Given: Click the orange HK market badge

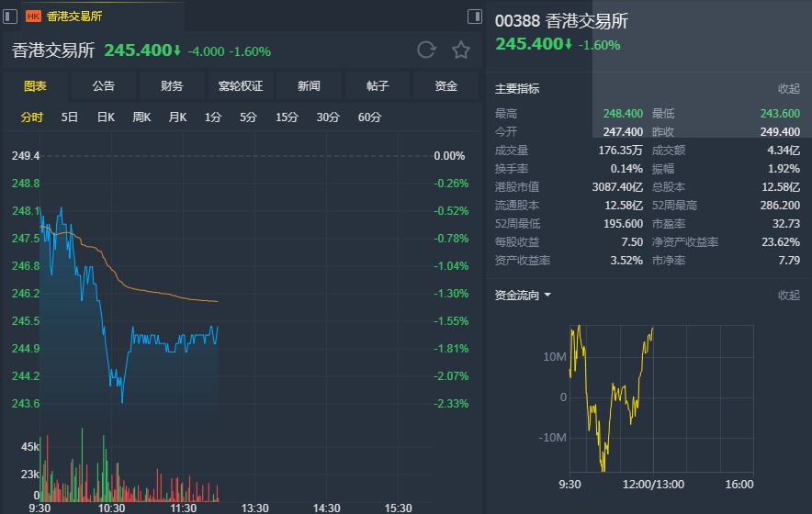Looking at the screenshot, I should [x=33, y=16].
